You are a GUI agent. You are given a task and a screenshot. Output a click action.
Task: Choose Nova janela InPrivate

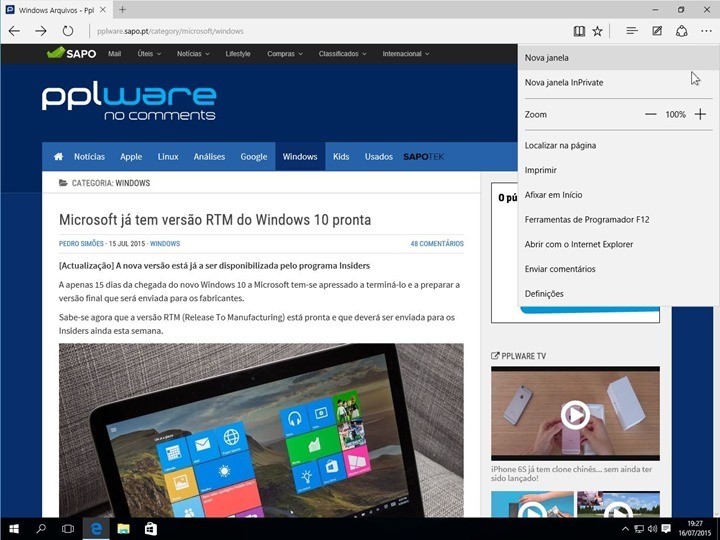pyautogui.click(x=618, y=83)
